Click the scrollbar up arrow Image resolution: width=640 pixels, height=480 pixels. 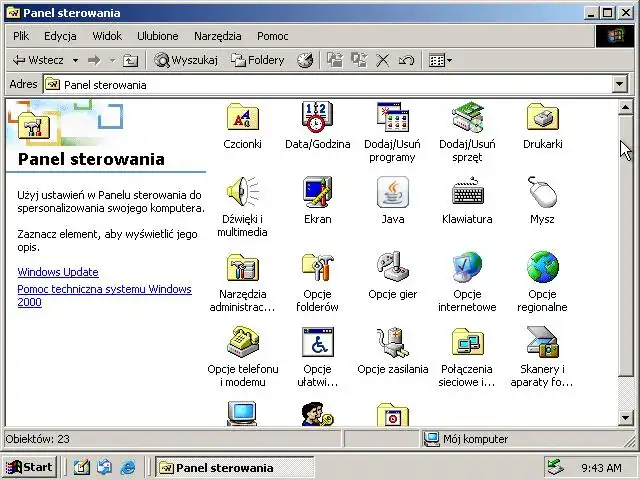pyautogui.click(x=626, y=107)
